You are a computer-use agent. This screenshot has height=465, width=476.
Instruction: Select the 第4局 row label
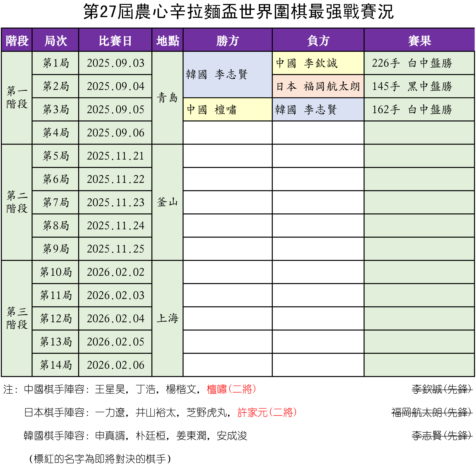click(x=56, y=133)
